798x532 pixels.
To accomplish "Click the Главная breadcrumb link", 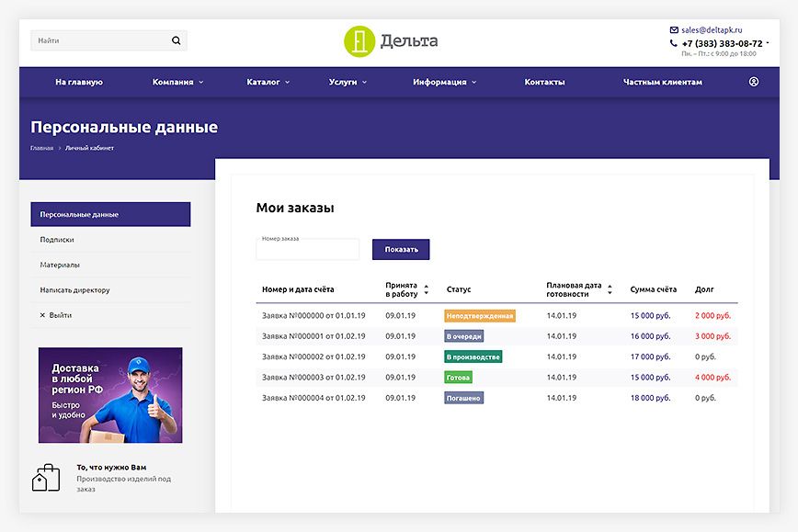I will pos(41,148).
